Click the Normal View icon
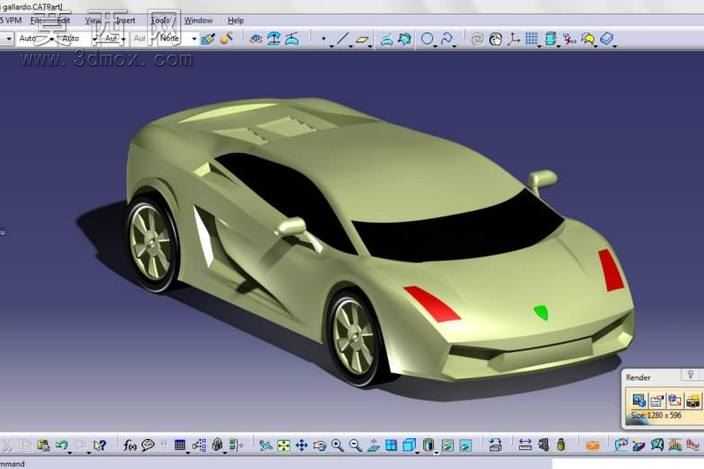The width and height of the screenshot is (704, 469). click(374, 445)
